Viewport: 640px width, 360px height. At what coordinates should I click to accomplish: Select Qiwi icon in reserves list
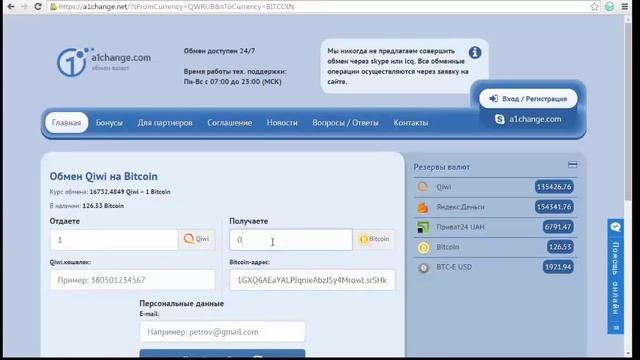pyautogui.click(x=423, y=187)
